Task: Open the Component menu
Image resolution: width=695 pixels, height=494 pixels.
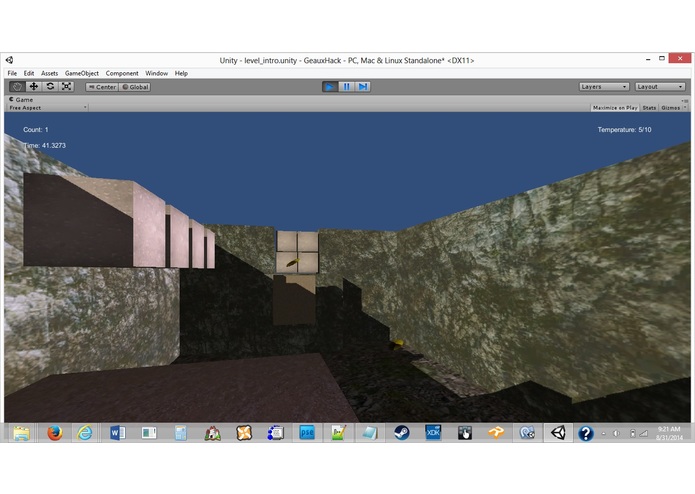Action: pos(122,73)
